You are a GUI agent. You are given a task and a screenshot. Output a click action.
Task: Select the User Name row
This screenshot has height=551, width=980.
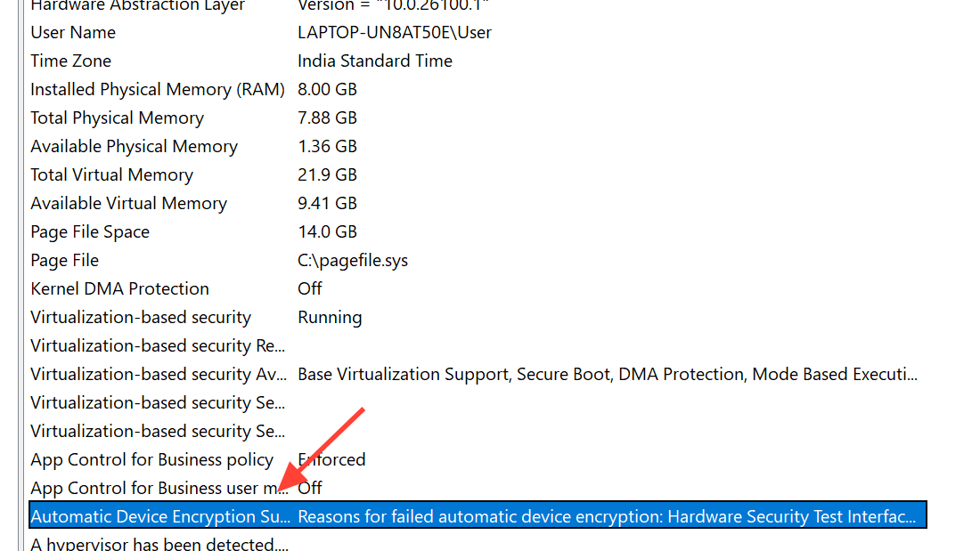[x=73, y=33]
